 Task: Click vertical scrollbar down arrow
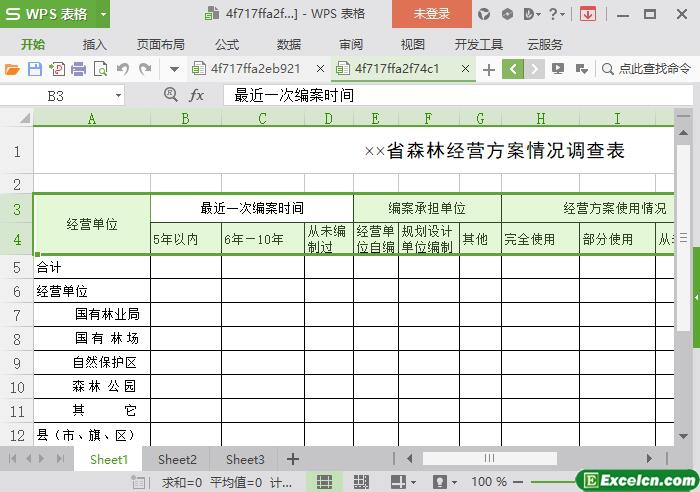683,436
